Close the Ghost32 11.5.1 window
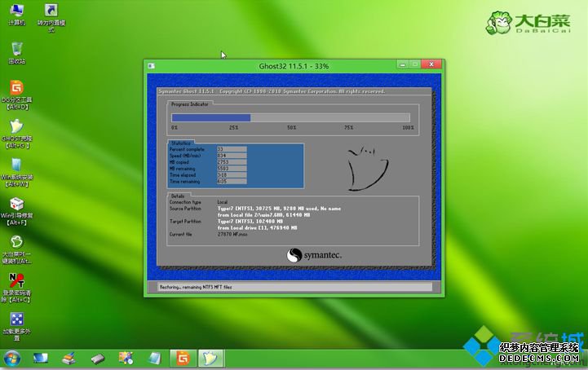588x370 pixels. pos(431,64)
